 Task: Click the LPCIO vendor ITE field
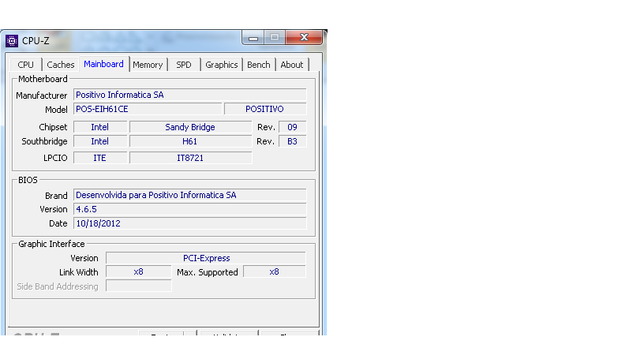pyautogui.click(x=99, y=158)
